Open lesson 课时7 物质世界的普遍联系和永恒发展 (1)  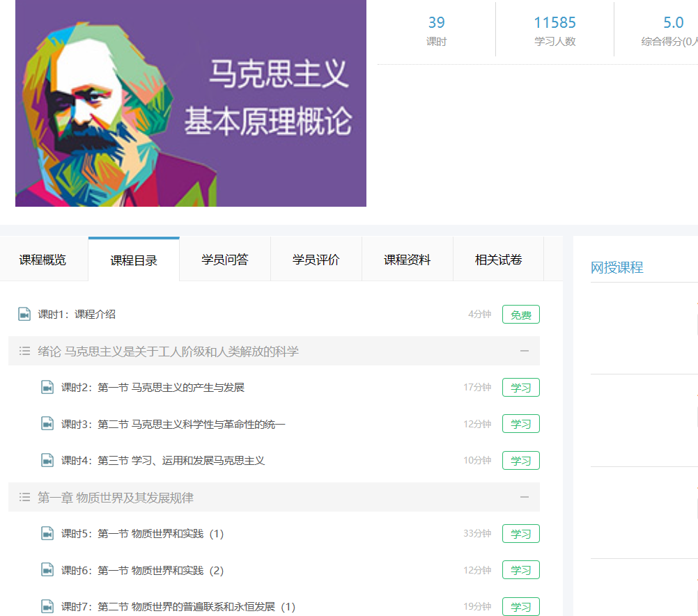[178, 607]
